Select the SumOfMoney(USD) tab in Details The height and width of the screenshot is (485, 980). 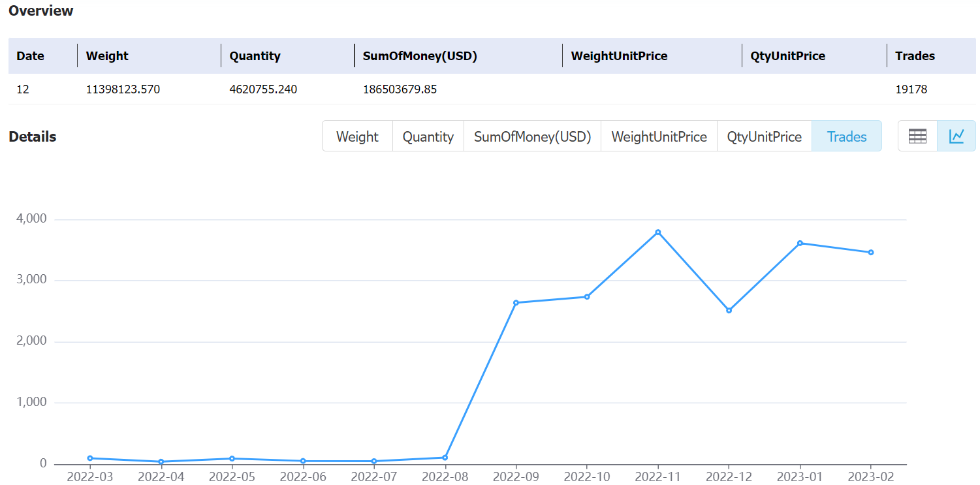tap(532, 136)
